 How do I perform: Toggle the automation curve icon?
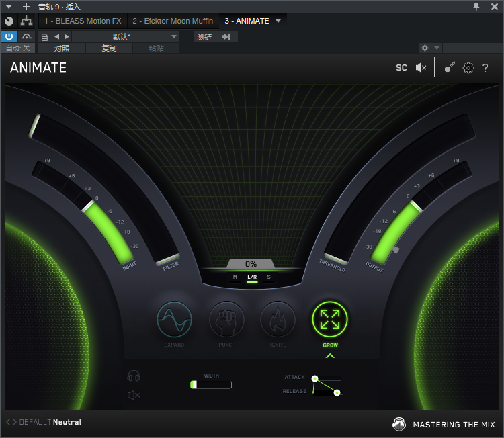point(26,37)
